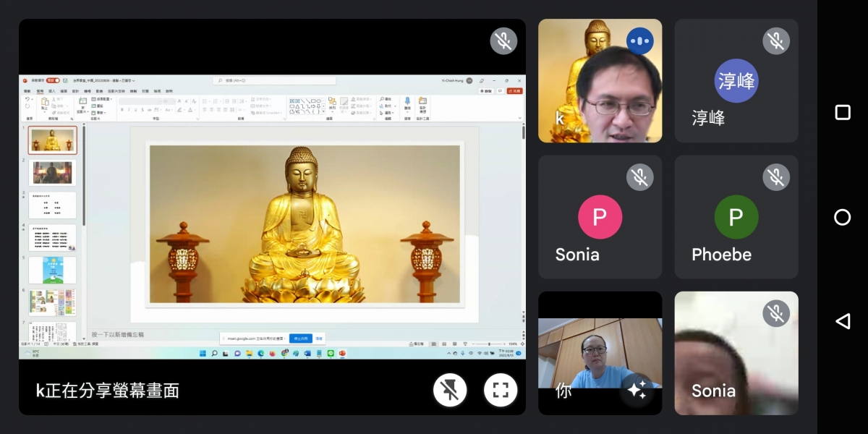Open the file name dropdown in title bar
The width and height of the screenshot is (868, 434).
click(x=133, y=81)
